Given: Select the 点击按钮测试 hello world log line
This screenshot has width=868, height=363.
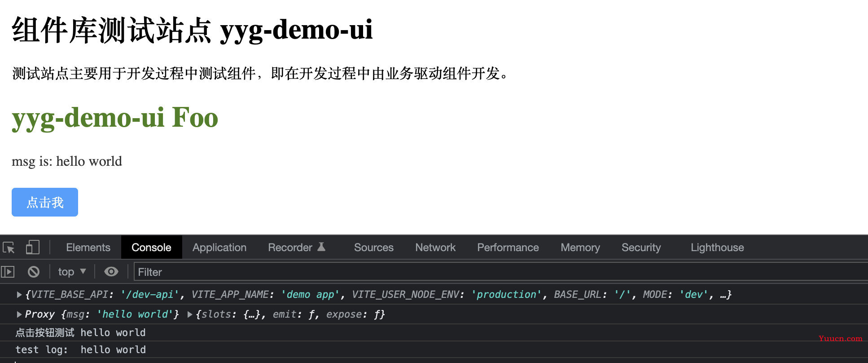Looking at the screenshot, I should point(80,332).
